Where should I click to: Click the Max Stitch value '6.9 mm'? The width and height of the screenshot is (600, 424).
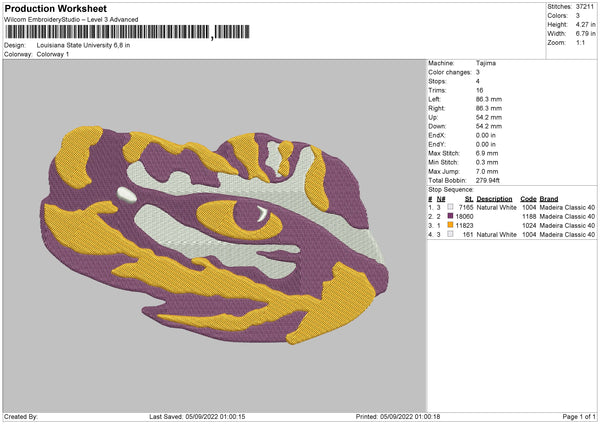487,153
